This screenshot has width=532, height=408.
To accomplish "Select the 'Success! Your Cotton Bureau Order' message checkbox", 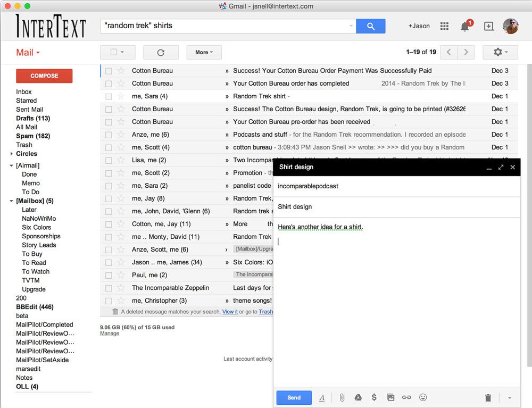I will tap(109, 71).
